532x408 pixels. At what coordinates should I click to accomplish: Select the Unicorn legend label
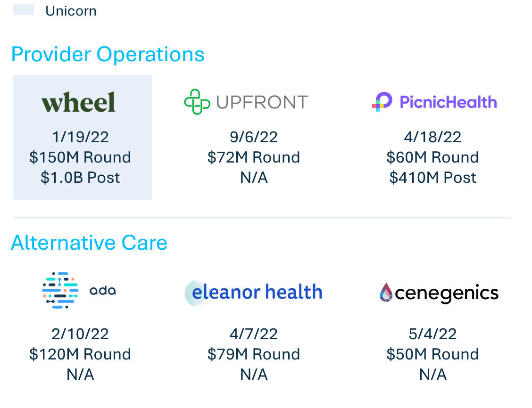point(71,11)
